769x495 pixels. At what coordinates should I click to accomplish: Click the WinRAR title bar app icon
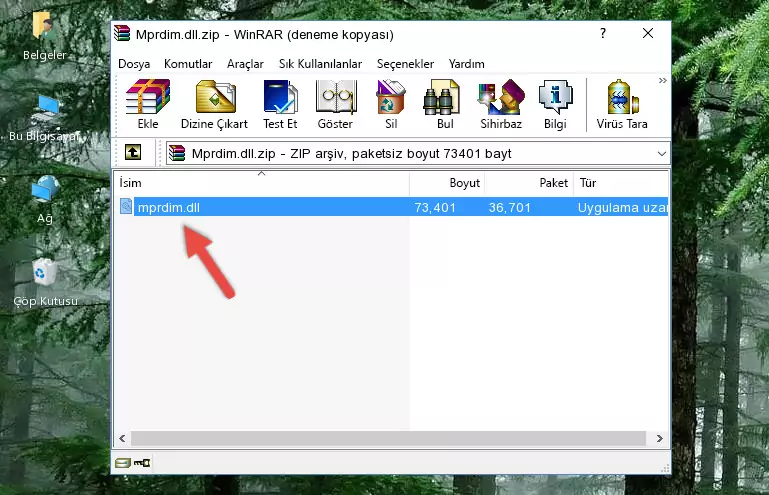pyautogui.click(x=122, y=34)
